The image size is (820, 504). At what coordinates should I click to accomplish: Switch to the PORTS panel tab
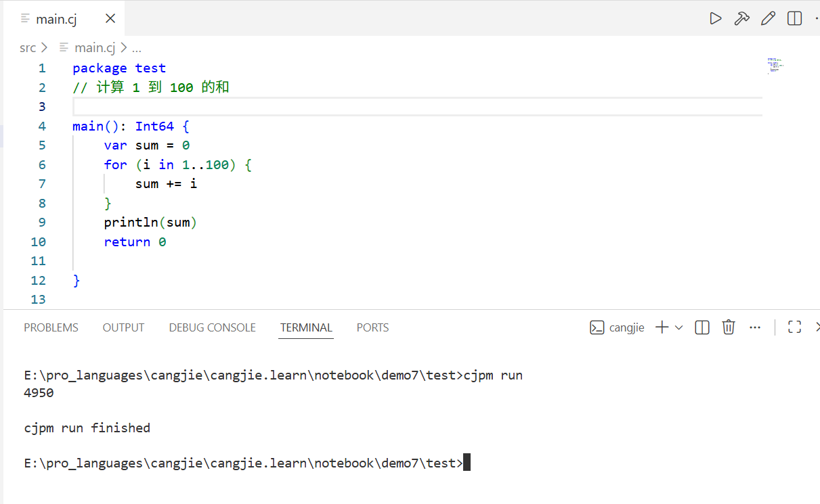point(372,327)
